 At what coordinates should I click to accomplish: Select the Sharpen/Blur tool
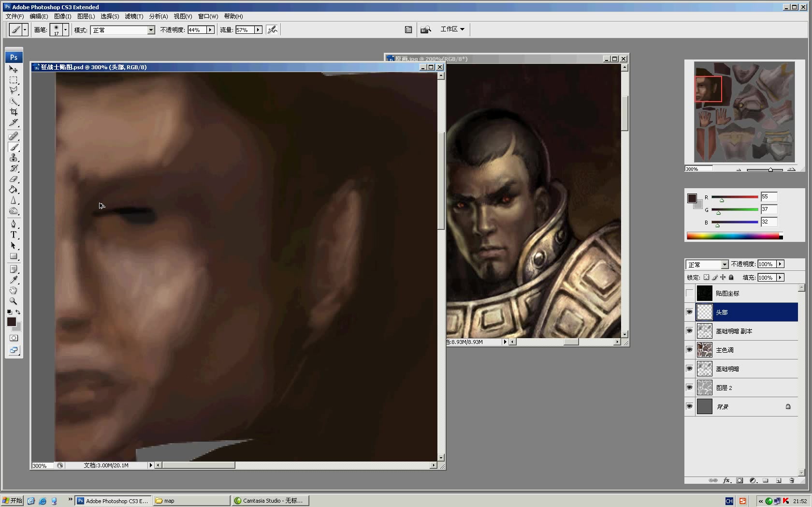coord(14,200)
